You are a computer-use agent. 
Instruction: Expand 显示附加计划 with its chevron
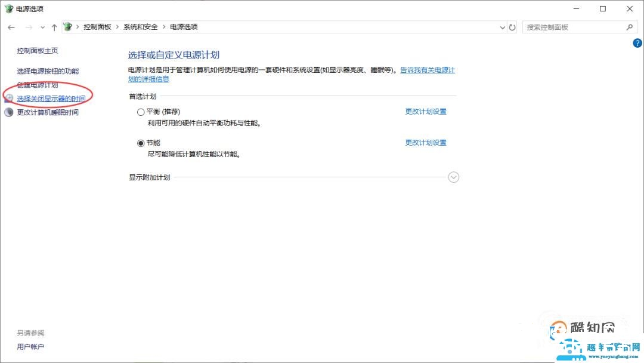pos(454,177)
